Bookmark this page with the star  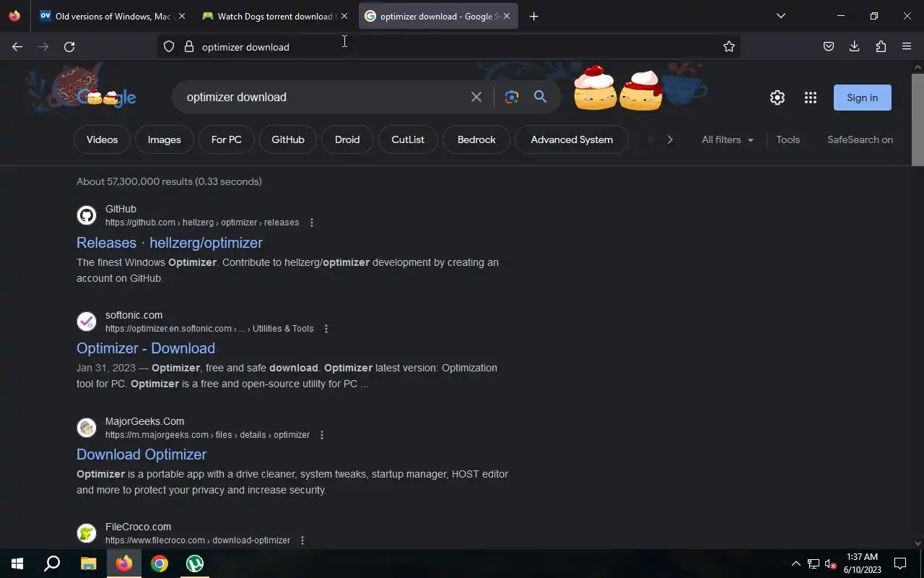click(x=729, y=47)
